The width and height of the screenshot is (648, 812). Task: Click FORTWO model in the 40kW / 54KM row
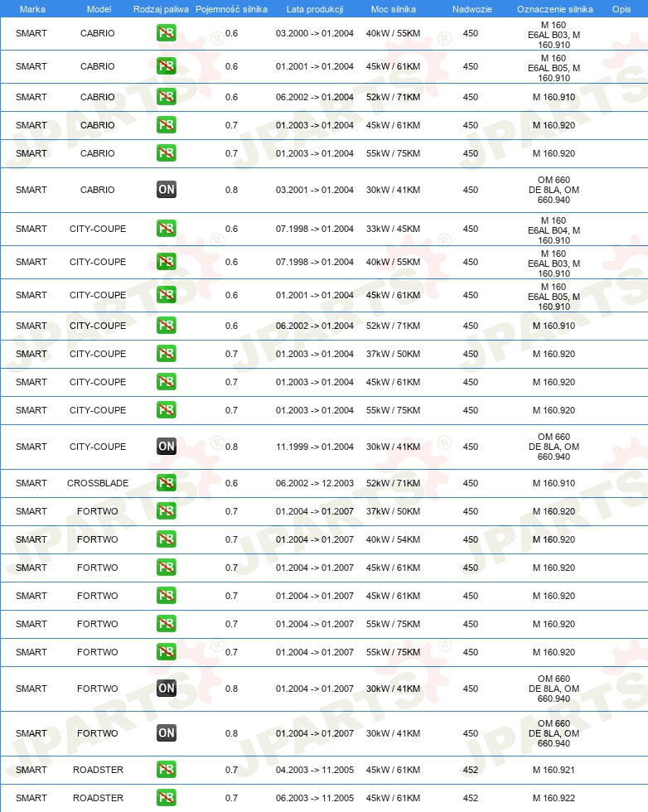pyautogui.click(x=98, y=539)
